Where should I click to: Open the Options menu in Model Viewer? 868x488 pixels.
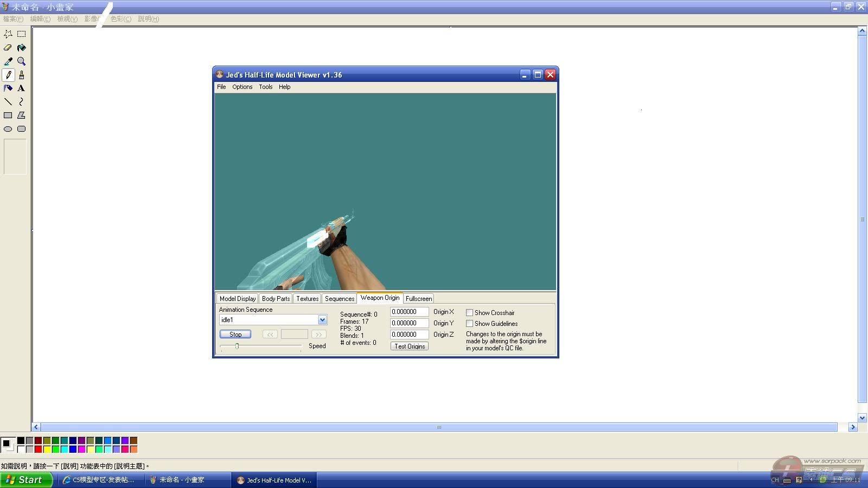[242, 87]
